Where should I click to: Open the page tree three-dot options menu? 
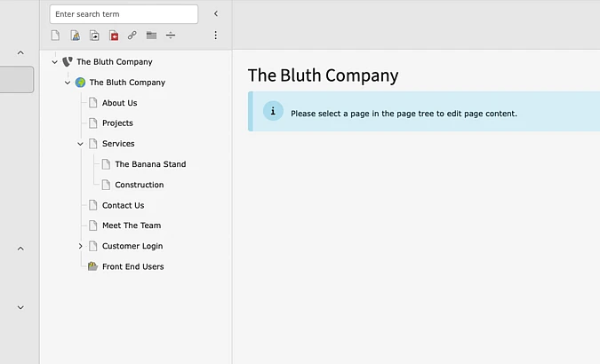215,36
